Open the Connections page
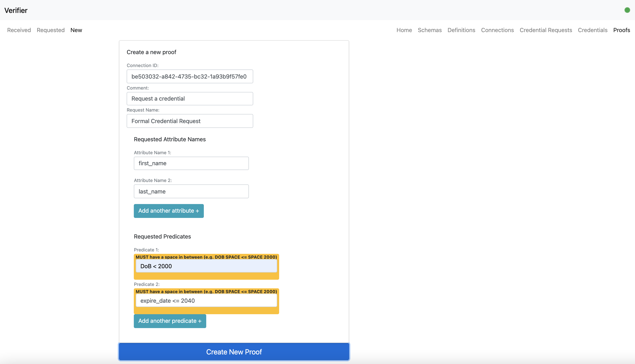 point(497,30)
